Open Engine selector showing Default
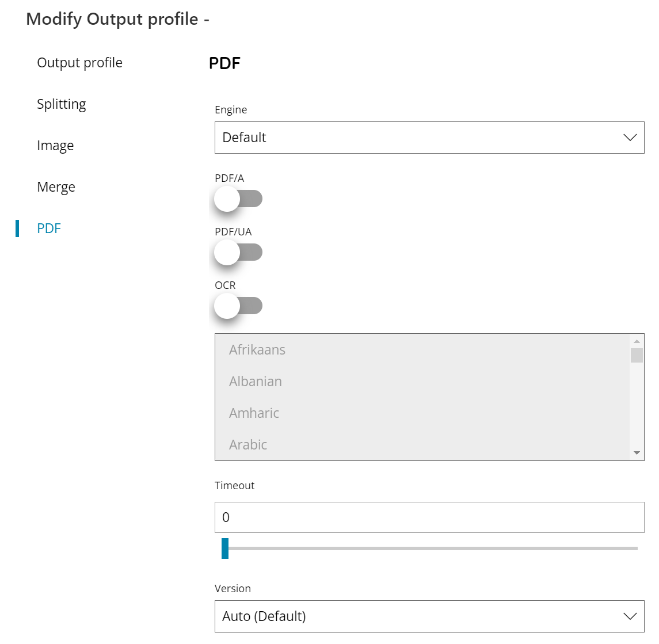 (429, 138)
